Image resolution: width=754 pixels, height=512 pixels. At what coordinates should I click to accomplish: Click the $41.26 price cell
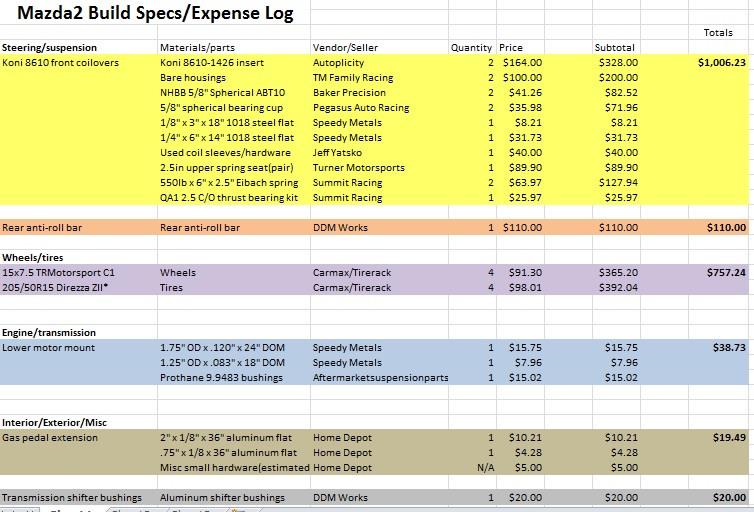520,92
